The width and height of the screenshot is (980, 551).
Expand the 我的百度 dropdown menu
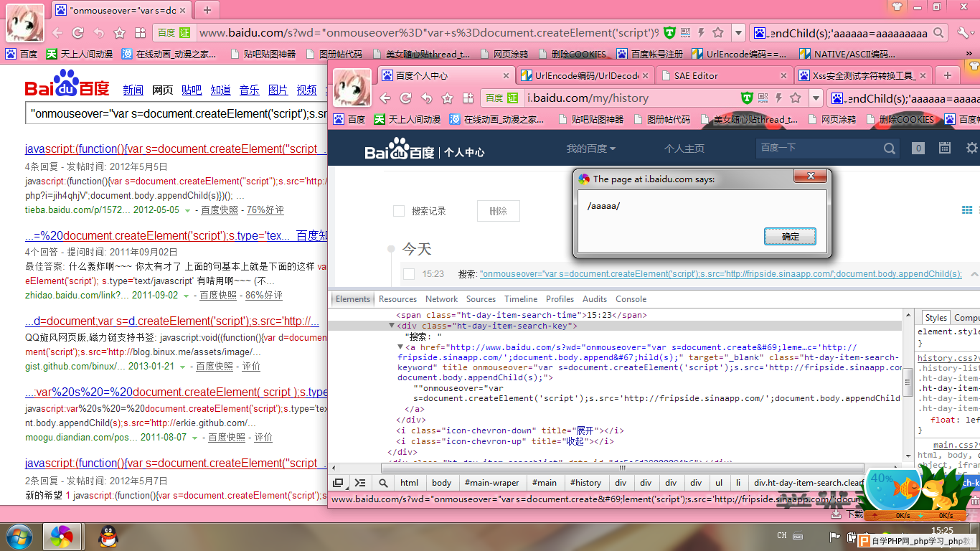591,149
